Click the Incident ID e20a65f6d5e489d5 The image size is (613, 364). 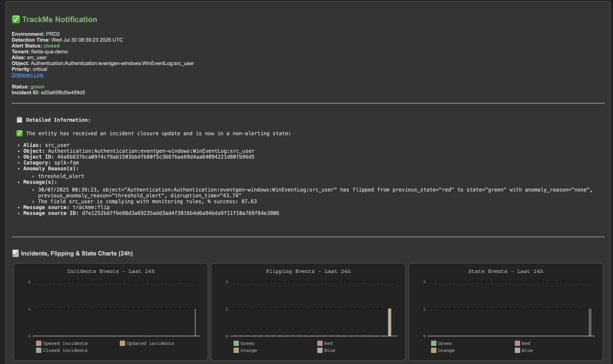(x=63, y=93)
